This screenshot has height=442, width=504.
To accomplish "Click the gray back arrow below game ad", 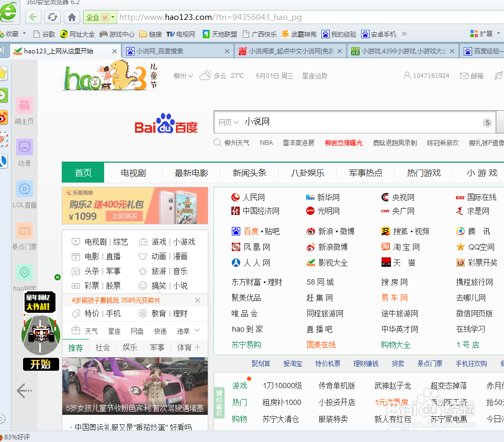I will coord(24,391).
